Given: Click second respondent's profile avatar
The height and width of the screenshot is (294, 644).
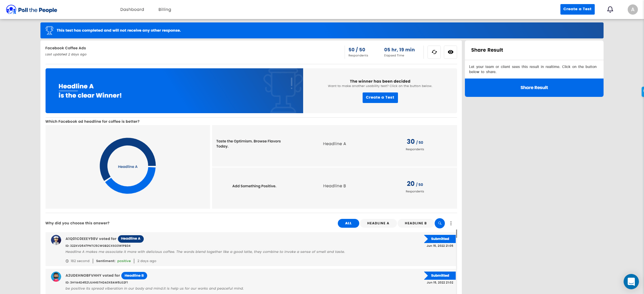Looking at the screenshot, I should 56,277.
